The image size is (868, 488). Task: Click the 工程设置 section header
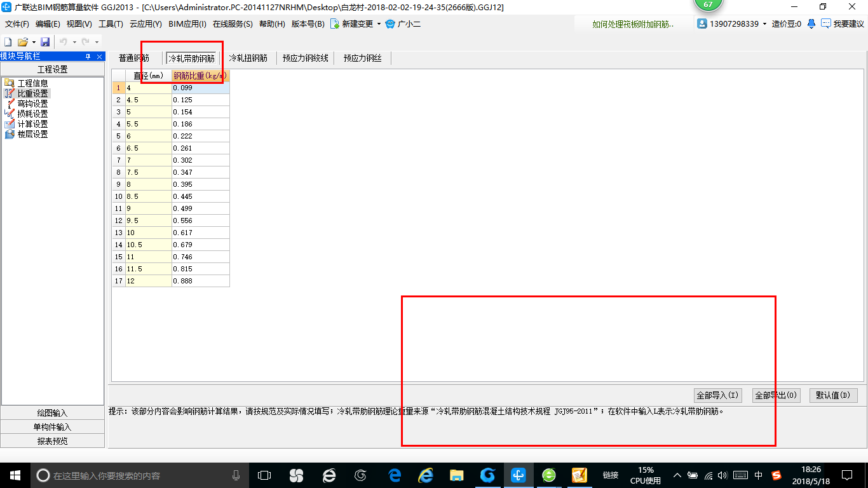52,69
